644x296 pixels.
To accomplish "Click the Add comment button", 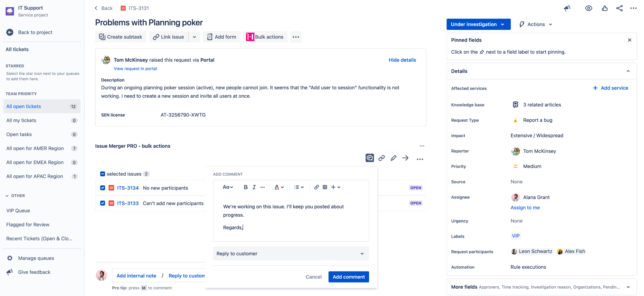I will pyautogui.click(x=348, y=277).
